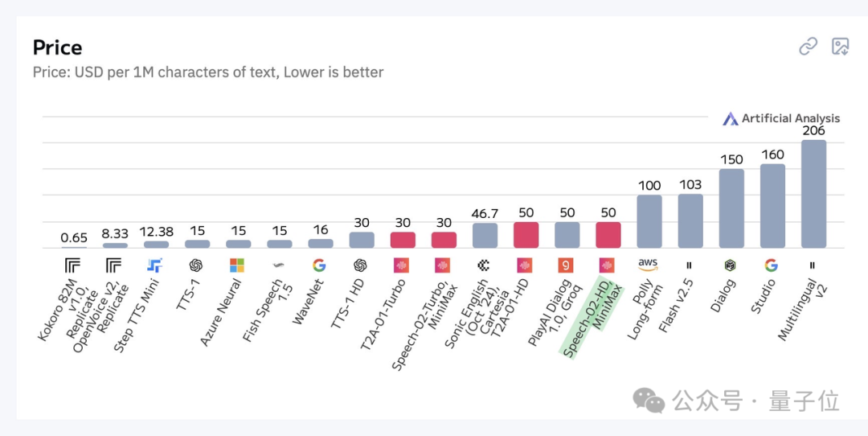Image resolution: width=868 pixels, height=436 pixels.
Task: Click the Polly bar valued 100
Action: [x=649, y=221]
